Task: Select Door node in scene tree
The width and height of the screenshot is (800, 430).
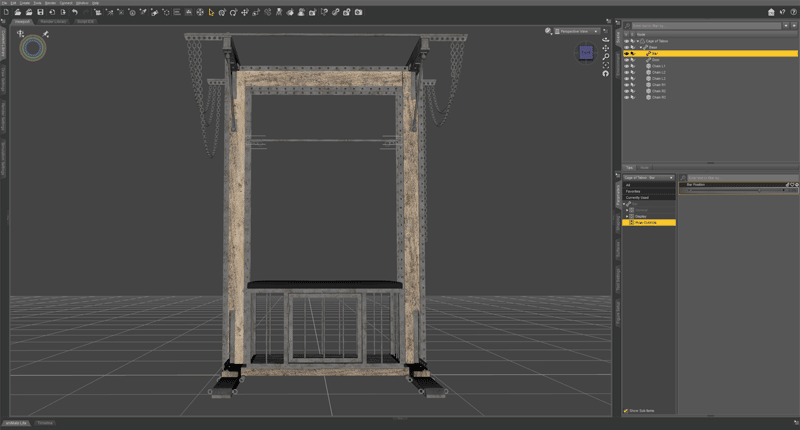Action: [656, 60]
